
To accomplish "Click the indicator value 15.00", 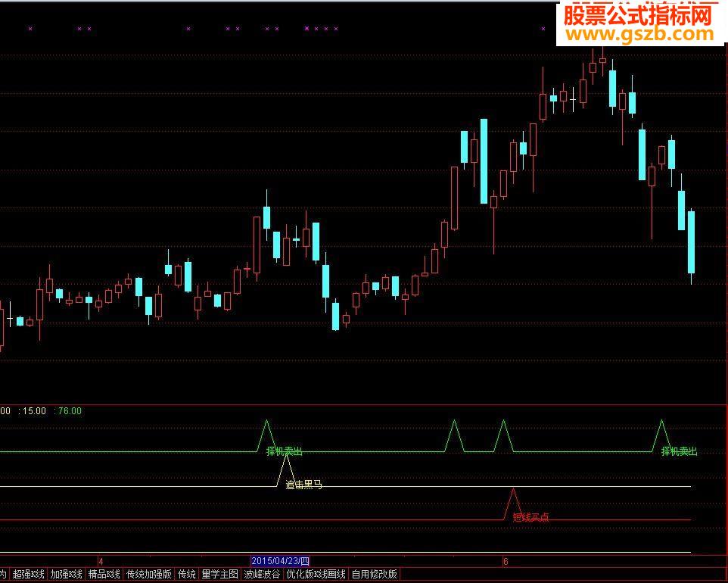I will [x=33, y=411].
